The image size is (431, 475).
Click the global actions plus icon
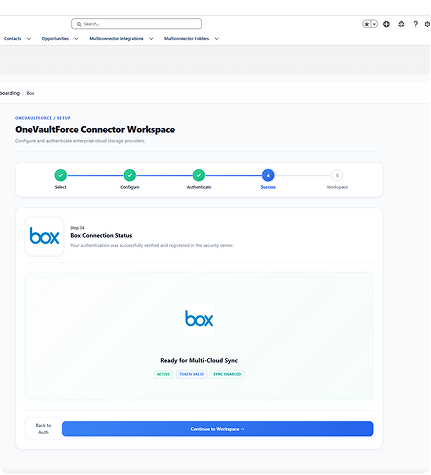386,24
